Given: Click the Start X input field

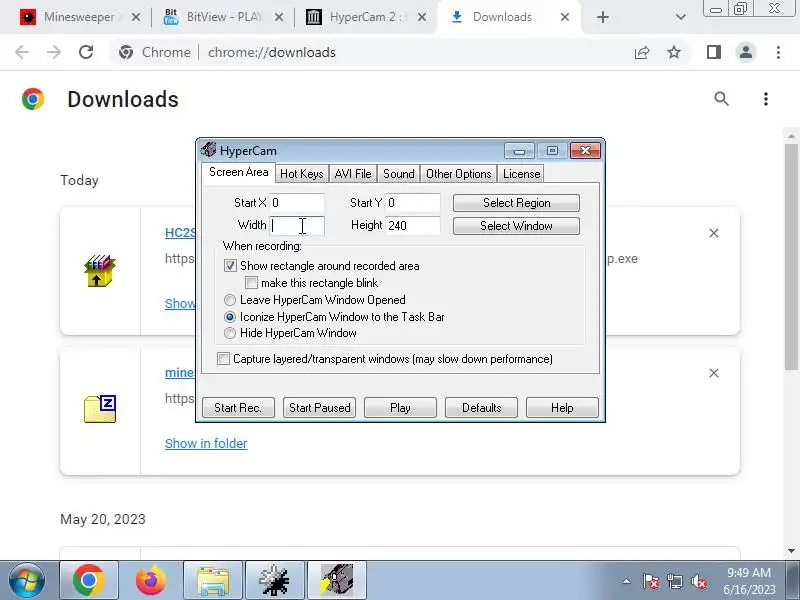Looking at the screenshot, I should click(x=297, y=203).
